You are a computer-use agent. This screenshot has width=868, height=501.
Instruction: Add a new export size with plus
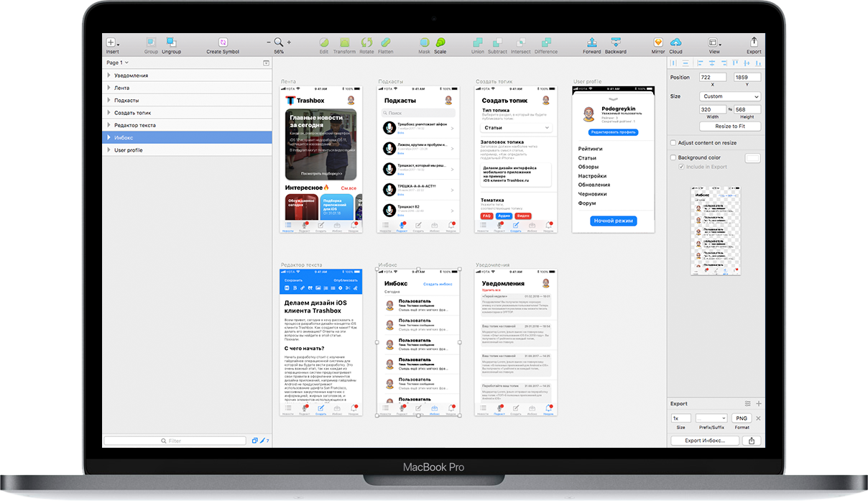pos(758,404)
